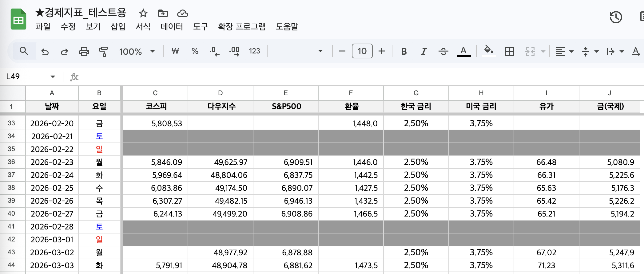Open the text color picker

tap(463, 51)
